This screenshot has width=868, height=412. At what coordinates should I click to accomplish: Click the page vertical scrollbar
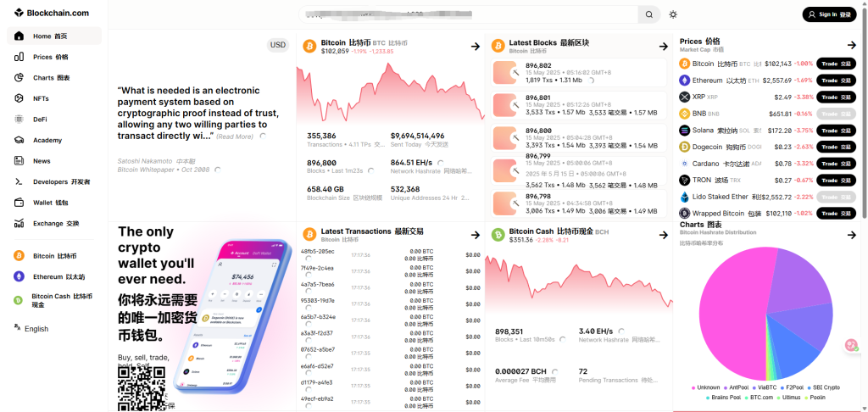[864, 111]
